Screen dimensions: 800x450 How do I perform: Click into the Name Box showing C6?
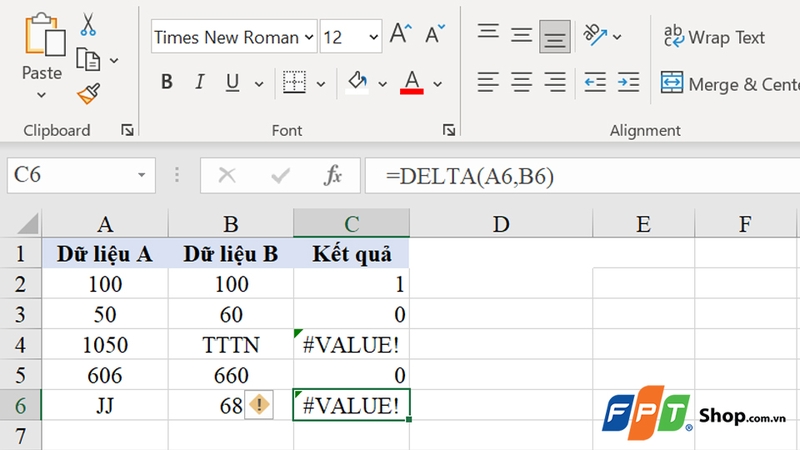(71, 175)
